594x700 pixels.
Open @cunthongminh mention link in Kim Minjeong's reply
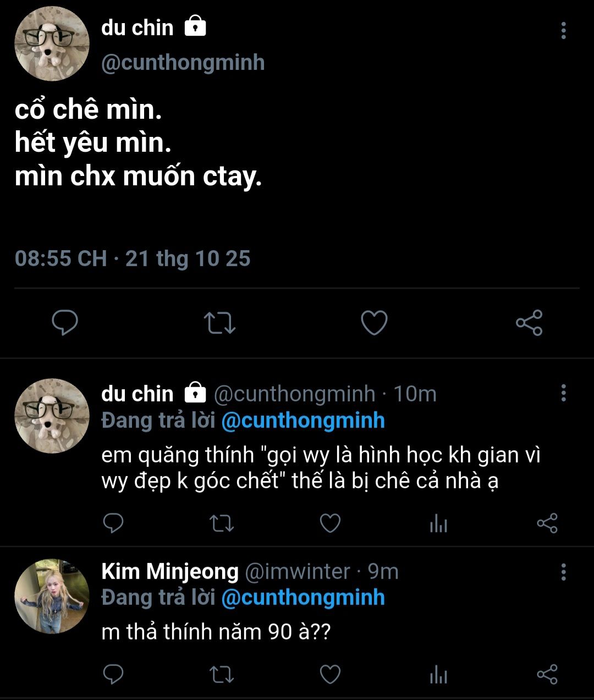click(x=302, y=598)
